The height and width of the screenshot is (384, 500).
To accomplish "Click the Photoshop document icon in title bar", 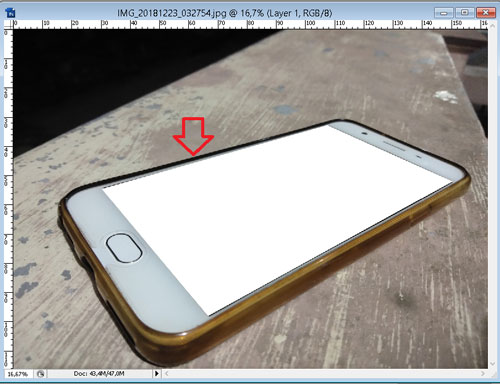I will (10, 13).
